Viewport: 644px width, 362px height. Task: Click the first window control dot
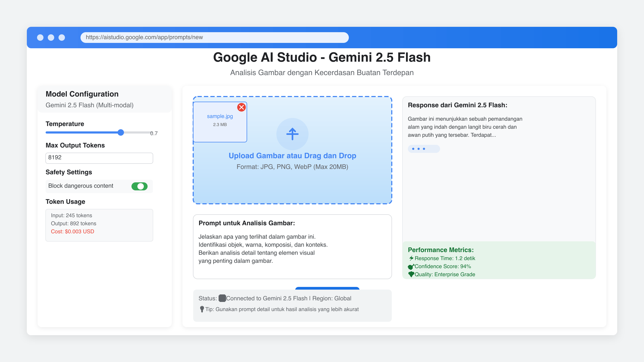coord(40,38)
